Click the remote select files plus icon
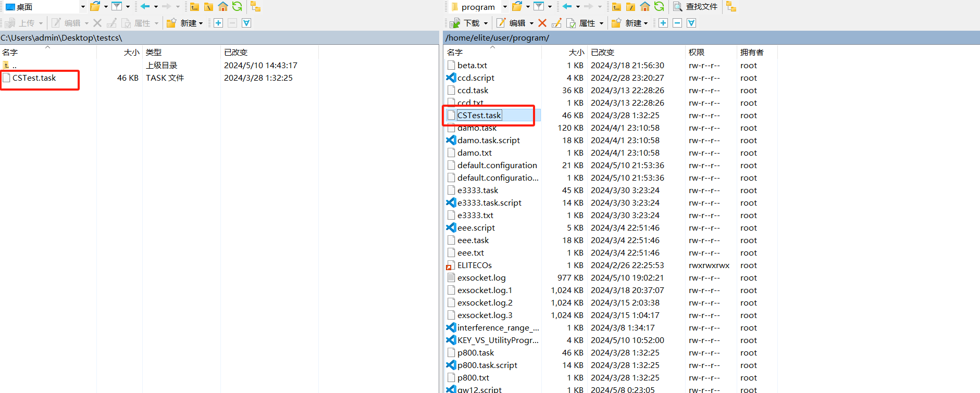This screenshot has width=980, height=393. click(x=663, y=23)
